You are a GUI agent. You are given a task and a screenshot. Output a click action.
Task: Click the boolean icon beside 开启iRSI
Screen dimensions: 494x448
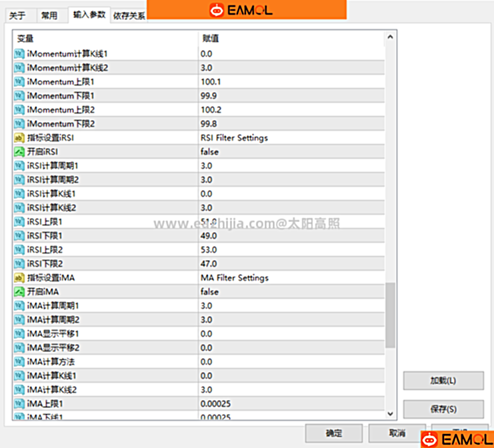[x=19, y=152]
